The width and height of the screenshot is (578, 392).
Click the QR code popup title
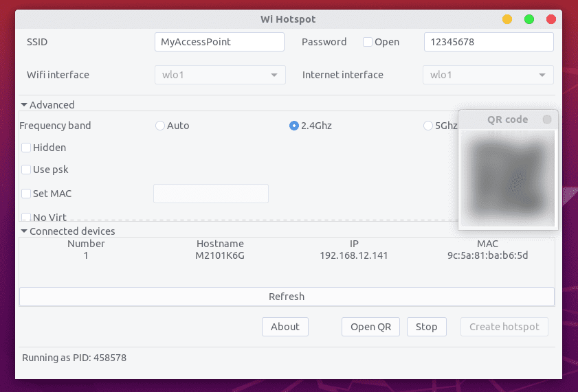pos(508,119)
